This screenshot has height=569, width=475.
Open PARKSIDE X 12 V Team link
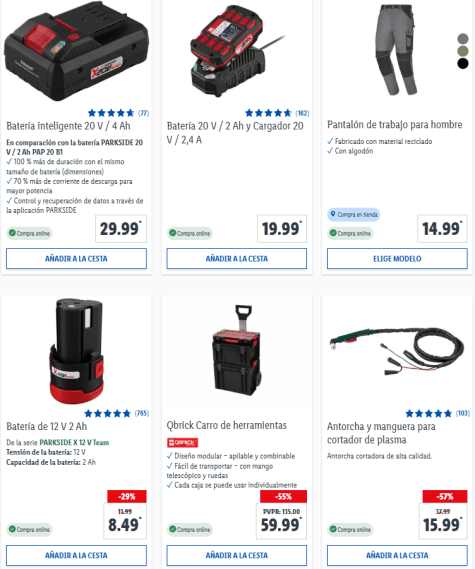pos(74,442)
